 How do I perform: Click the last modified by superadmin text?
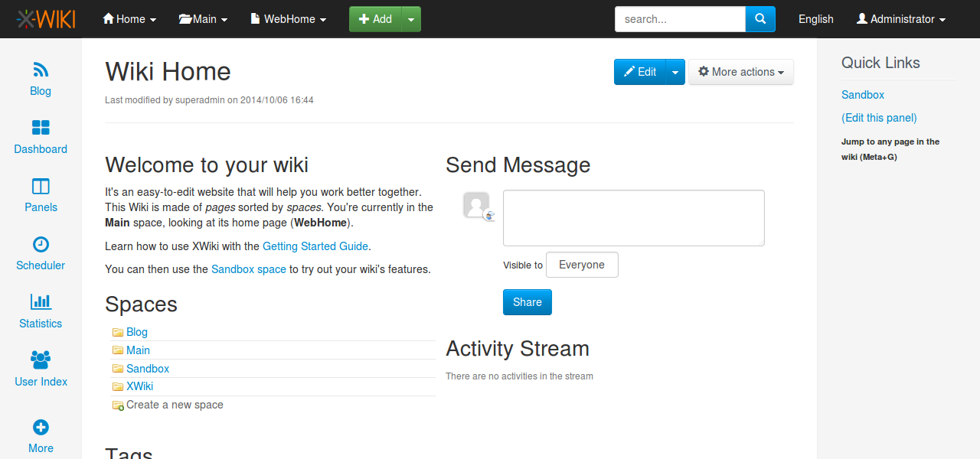tap(209, 100)
